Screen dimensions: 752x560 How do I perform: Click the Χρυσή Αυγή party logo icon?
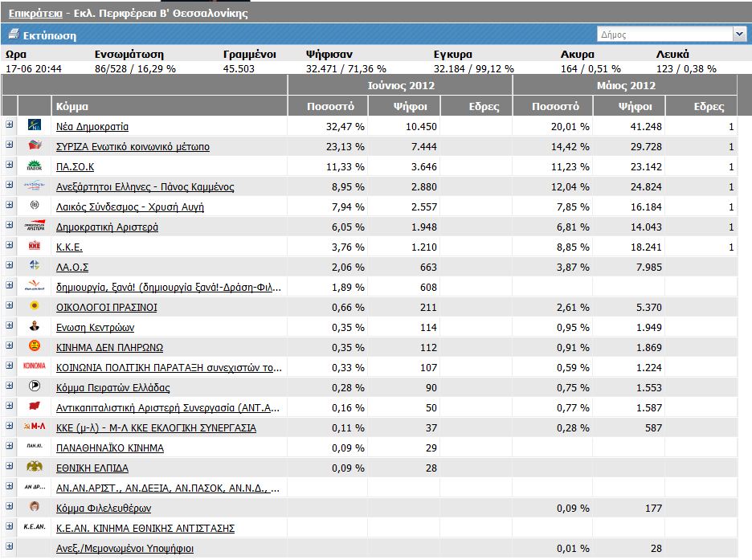coord(35,206)
